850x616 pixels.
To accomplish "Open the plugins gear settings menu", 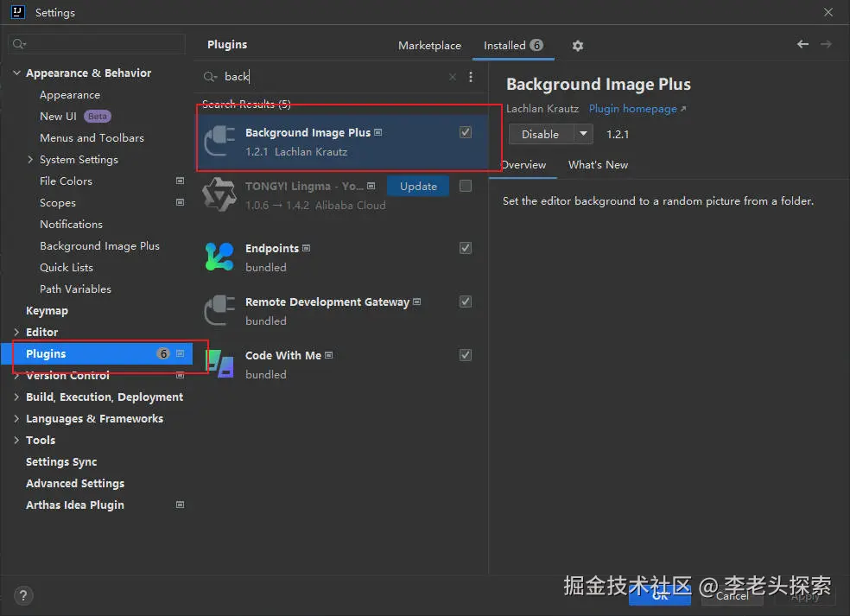I will tap(577, 46).
